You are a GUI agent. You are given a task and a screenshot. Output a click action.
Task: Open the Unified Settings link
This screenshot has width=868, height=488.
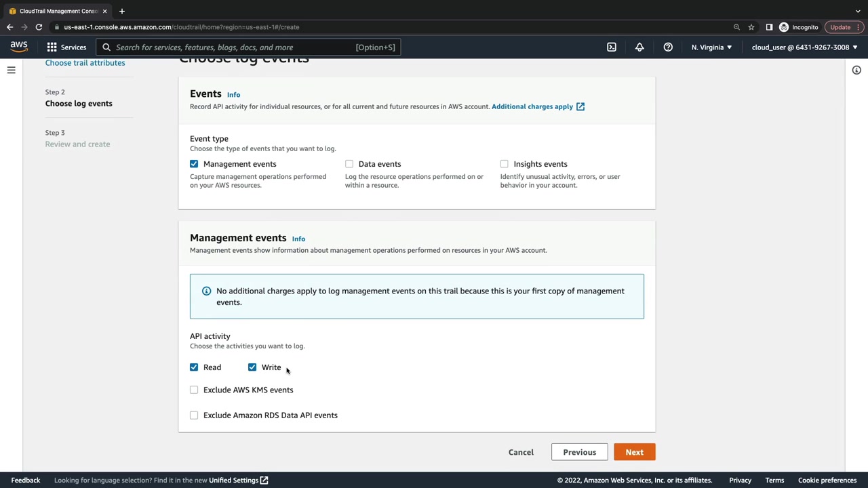[x=233, y=481]
